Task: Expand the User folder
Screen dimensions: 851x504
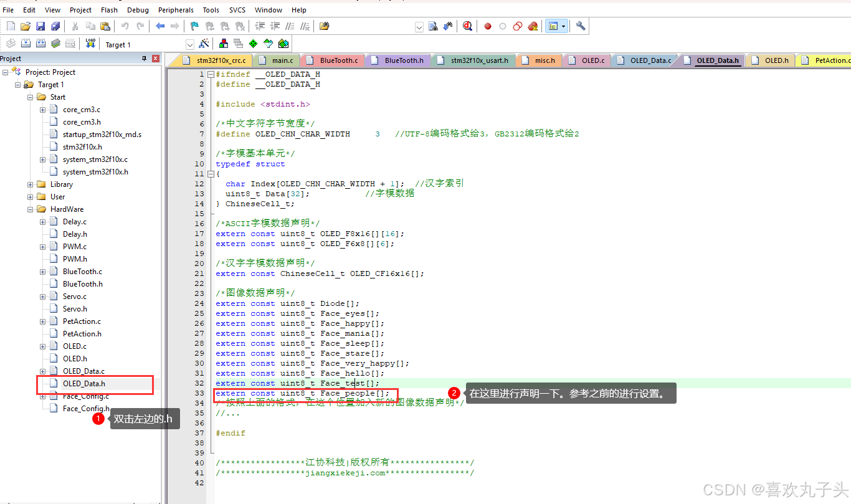Action: [x=30, y=197]
